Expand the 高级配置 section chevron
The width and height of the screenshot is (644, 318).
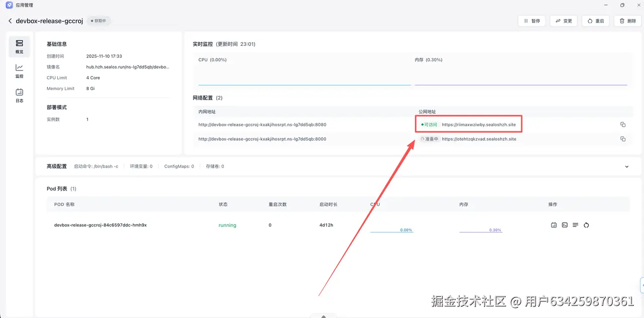pos(627,167)
